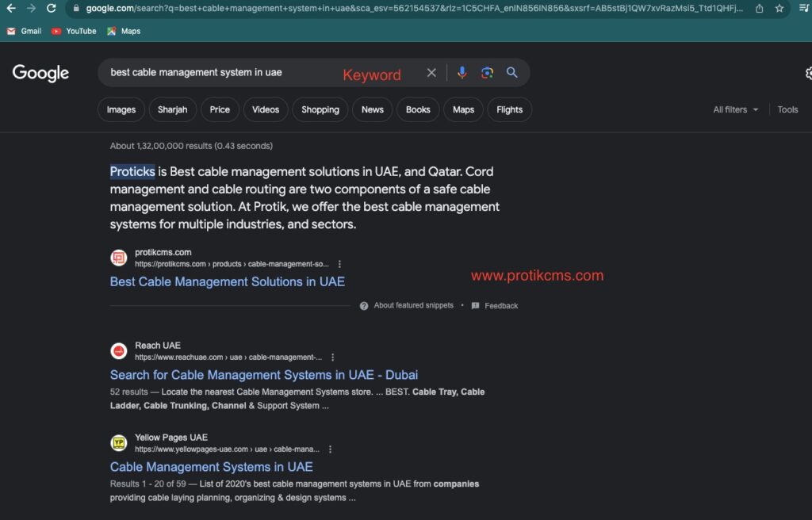The image size is (812, 520).
Task: Open the Maps bookmark
Action: (x=123, y=31)
